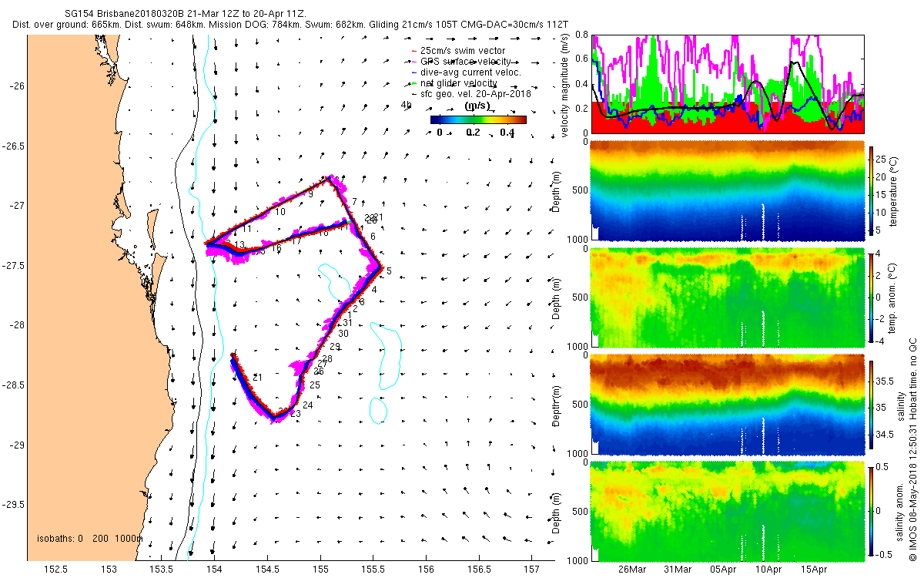Click the temperature depth section panel

click(727, 191)
